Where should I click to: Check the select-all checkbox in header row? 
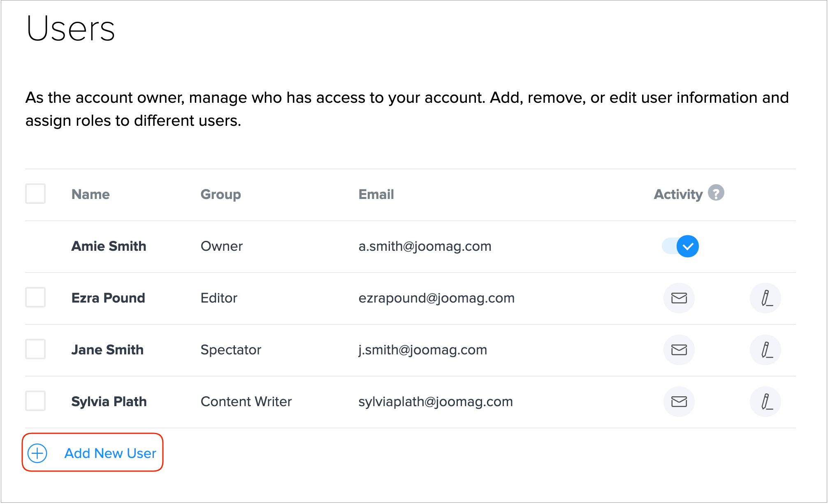pos(35,194)
